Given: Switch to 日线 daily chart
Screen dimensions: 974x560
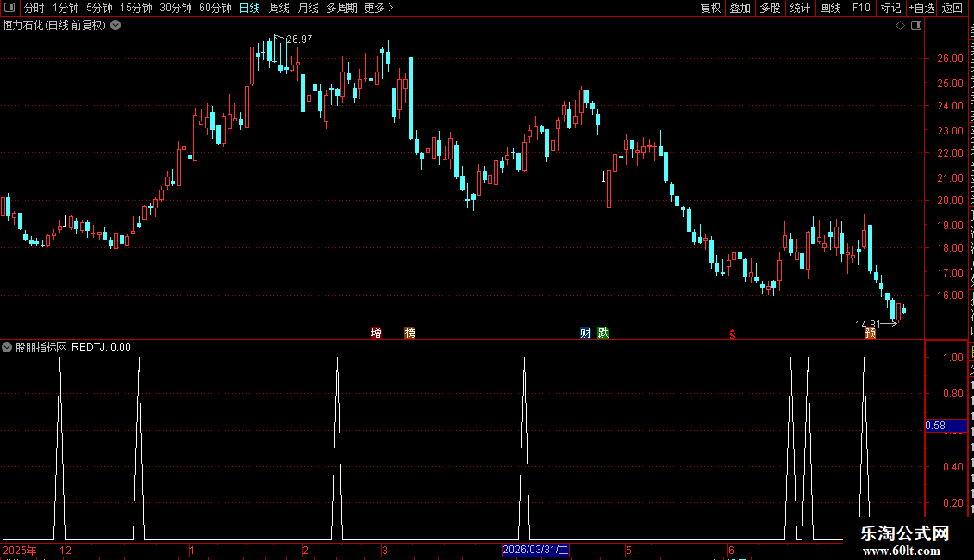Looking at the screenshot, I should [250, 8].
